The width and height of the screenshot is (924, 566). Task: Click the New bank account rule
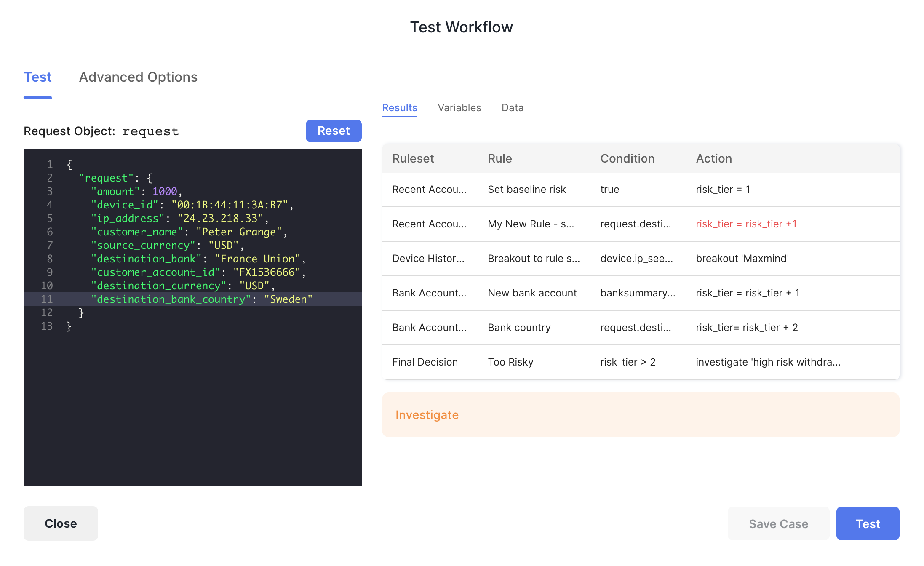pyautogui.click(x=532, y=293)
